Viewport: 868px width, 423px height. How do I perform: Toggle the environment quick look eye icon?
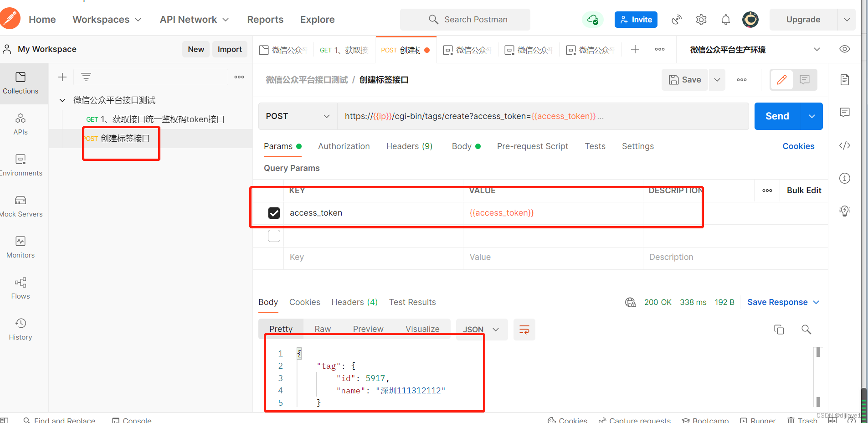(845, 49)
